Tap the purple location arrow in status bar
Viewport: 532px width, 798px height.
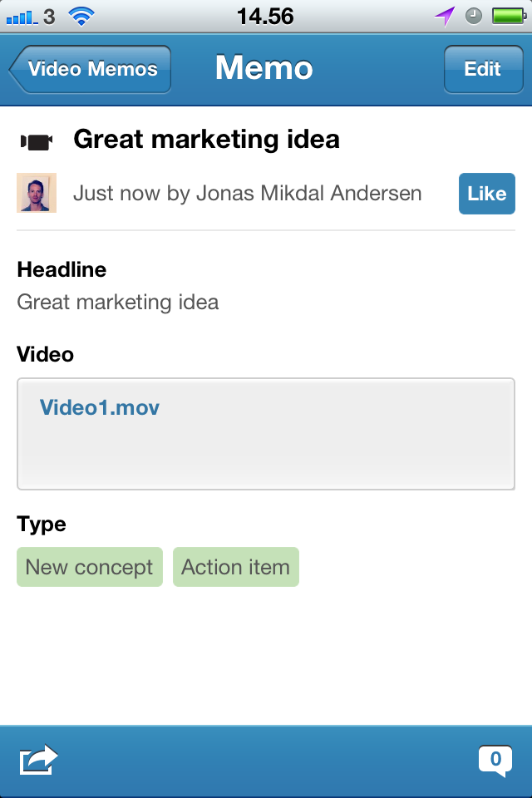(x=446, y=16)
